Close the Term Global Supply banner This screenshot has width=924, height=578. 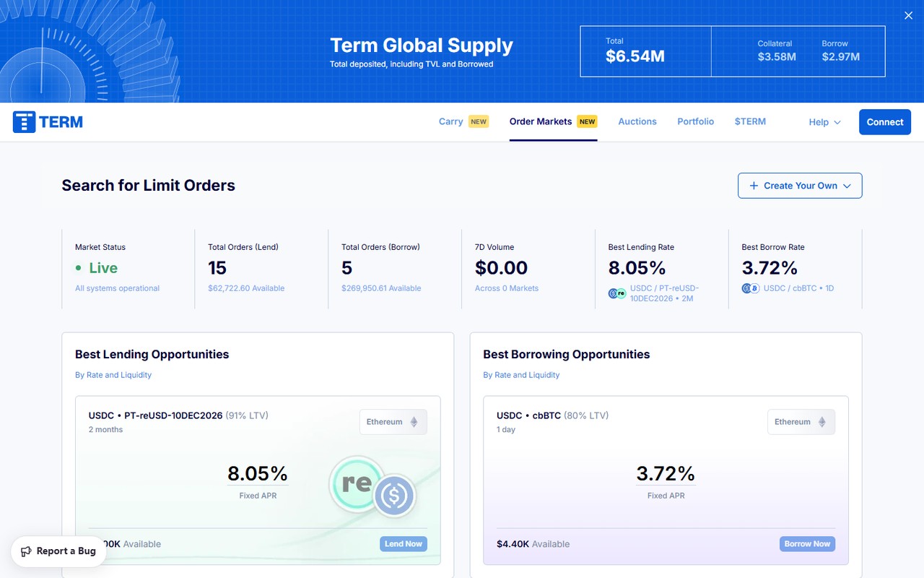tap(908, 15)
